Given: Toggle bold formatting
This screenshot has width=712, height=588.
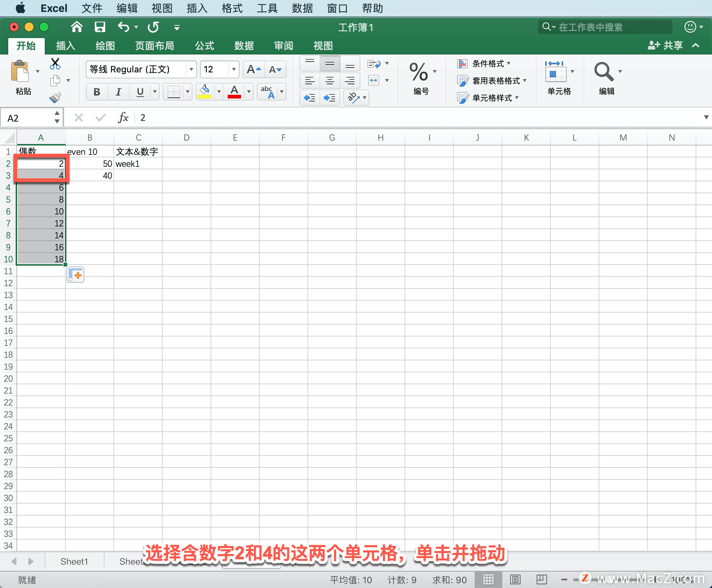Looking at the screenshot, I should pos(97,92).
